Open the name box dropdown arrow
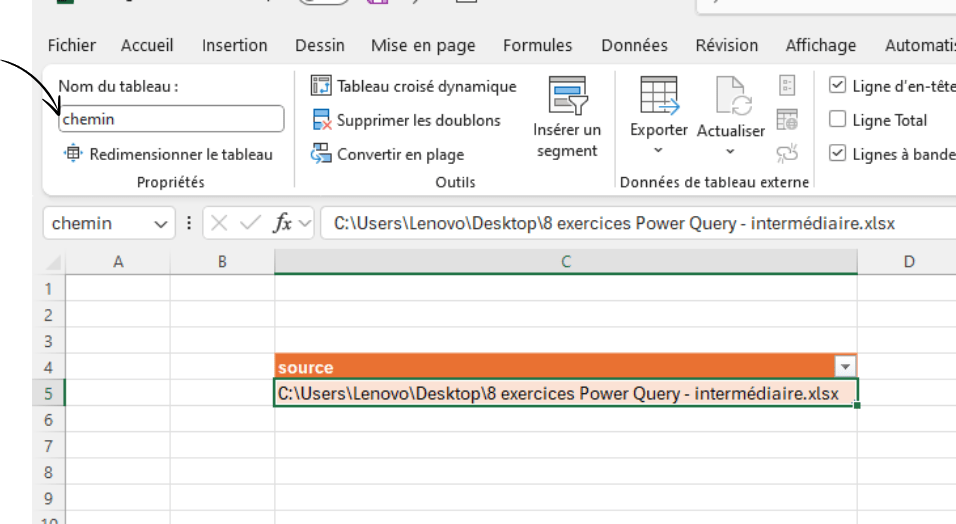The height and width of the screenshot is (524, 956). pos(161,224)
